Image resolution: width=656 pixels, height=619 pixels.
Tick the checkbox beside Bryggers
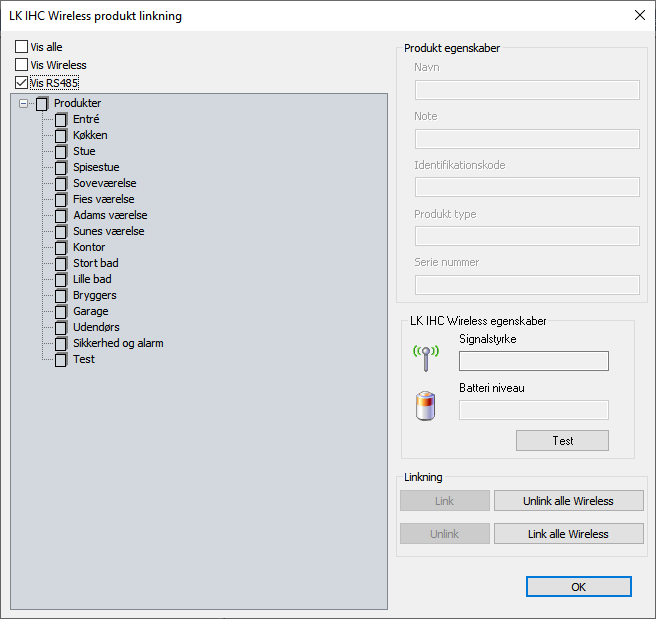(x=61, y=296)
